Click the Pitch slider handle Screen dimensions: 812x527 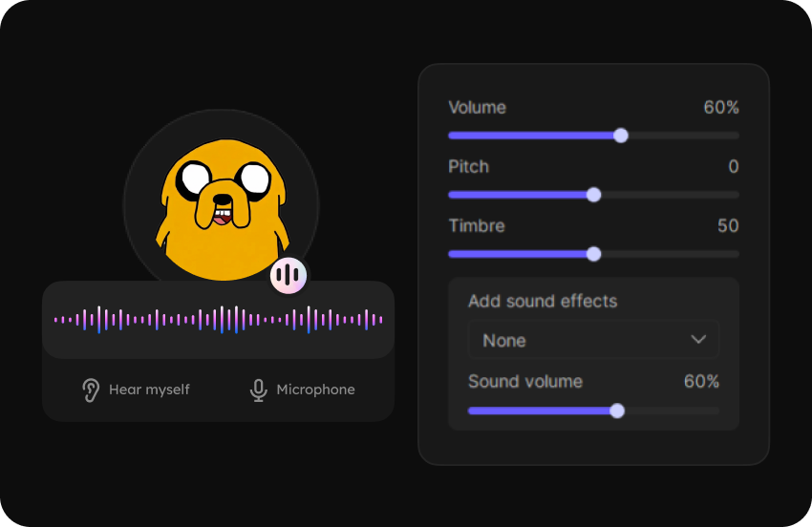(593, 195)
